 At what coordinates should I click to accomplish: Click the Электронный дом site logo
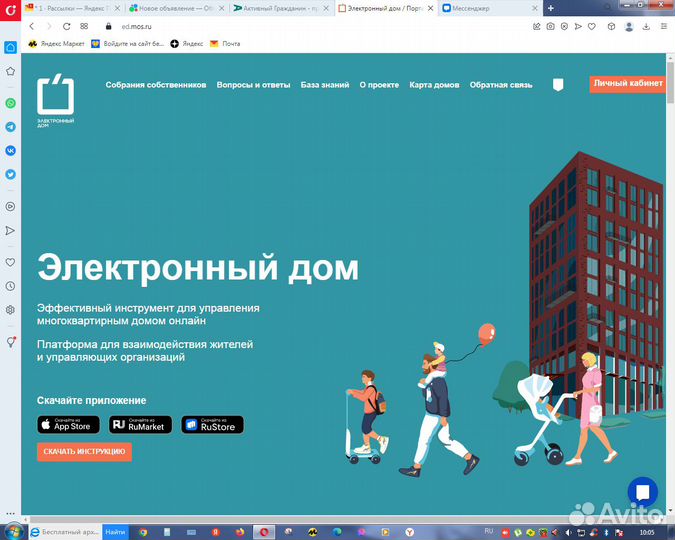pyautogui.click(x=56, y=101)
